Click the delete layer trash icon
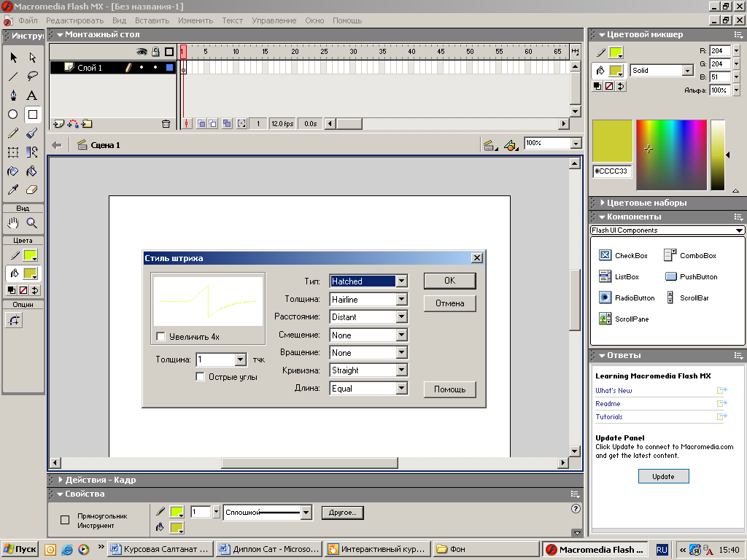This screenshot has height=560, width=747. pos(166,124)
